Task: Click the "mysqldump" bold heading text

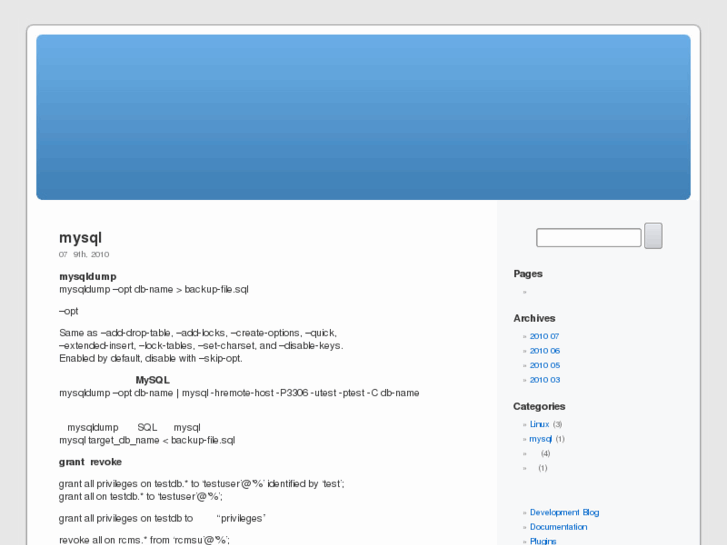Action: 88,276
